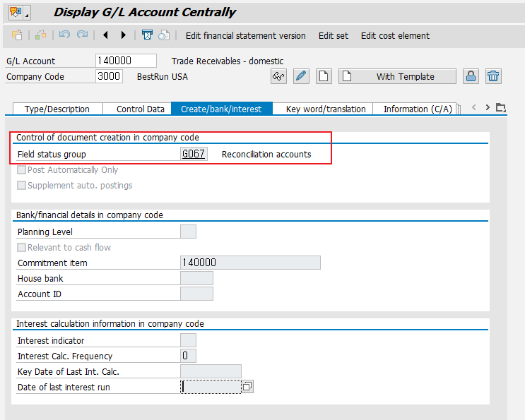Click the change documents toolbar icon
This screenshot has width=525, height=420.
[164, 35]
